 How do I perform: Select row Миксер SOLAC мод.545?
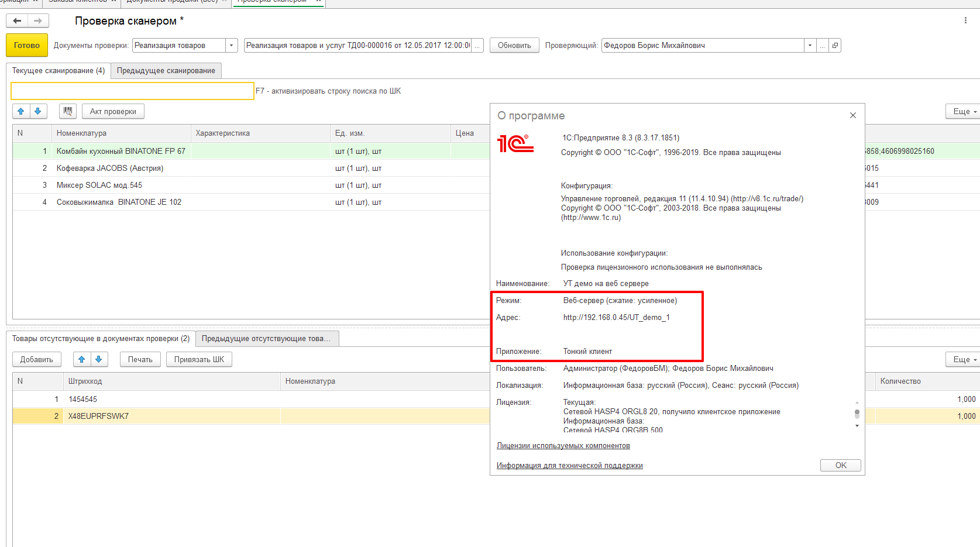pyautogui.click(x=251, y=185)
